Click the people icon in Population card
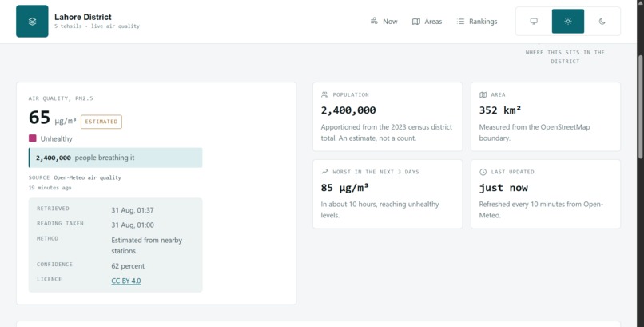 click(x=324, y=94)
